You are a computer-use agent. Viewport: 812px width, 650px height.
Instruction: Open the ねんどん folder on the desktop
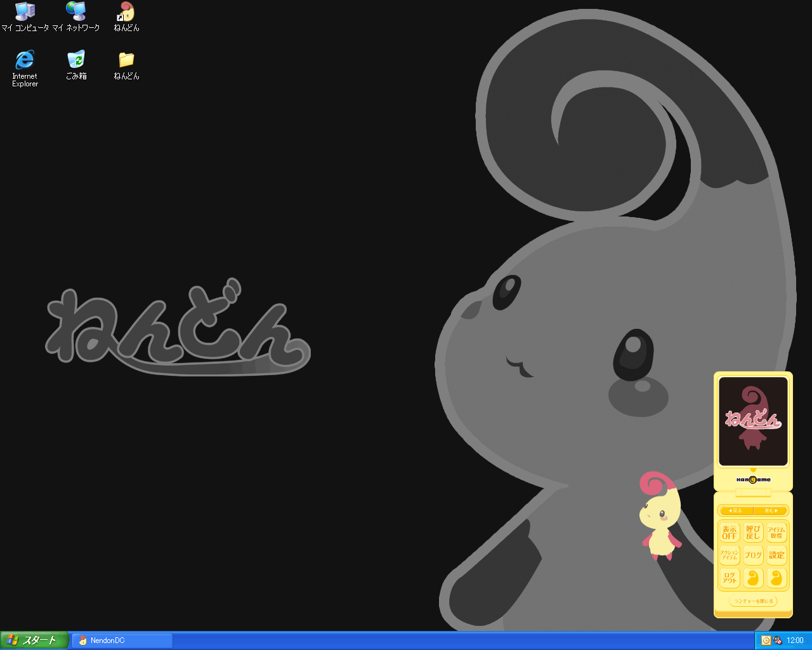click(126, 60)
